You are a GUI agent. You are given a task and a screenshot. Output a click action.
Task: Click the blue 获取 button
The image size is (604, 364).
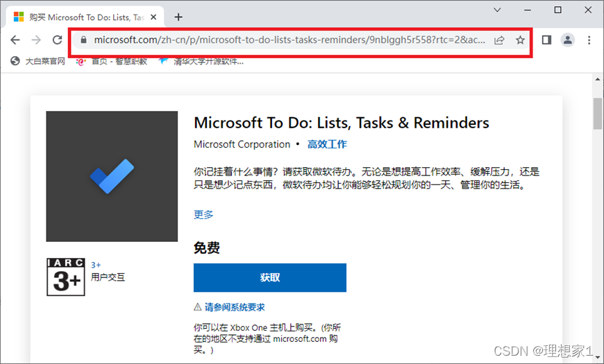[269, 277]
